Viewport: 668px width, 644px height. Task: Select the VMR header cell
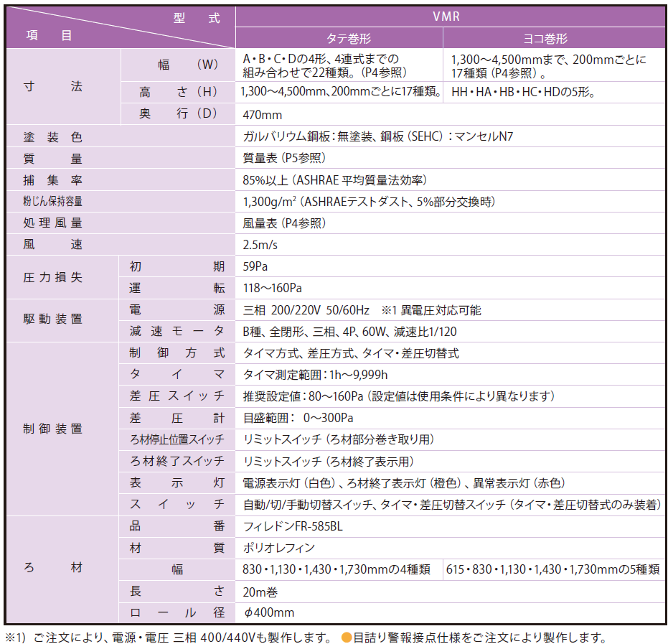click(x=449, y=17)
